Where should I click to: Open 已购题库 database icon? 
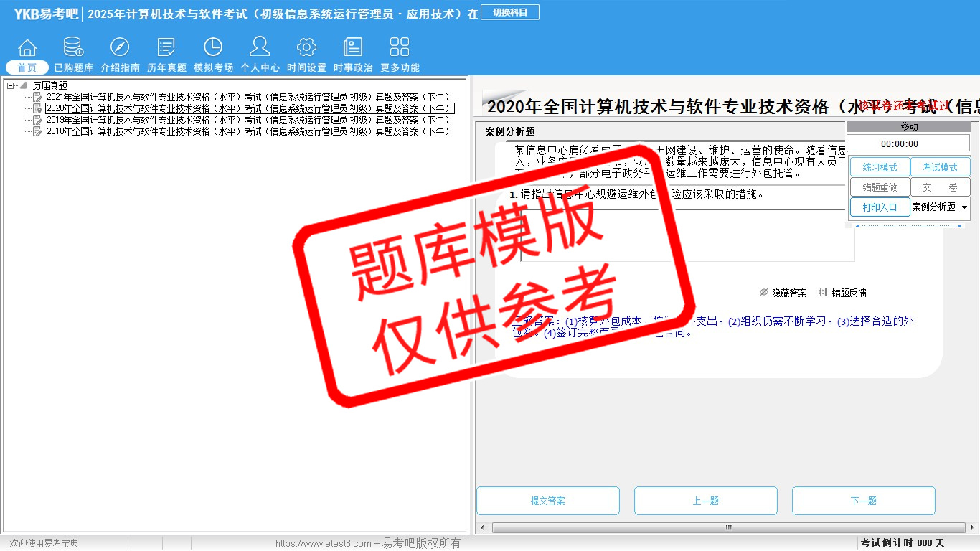coord(73,48)
